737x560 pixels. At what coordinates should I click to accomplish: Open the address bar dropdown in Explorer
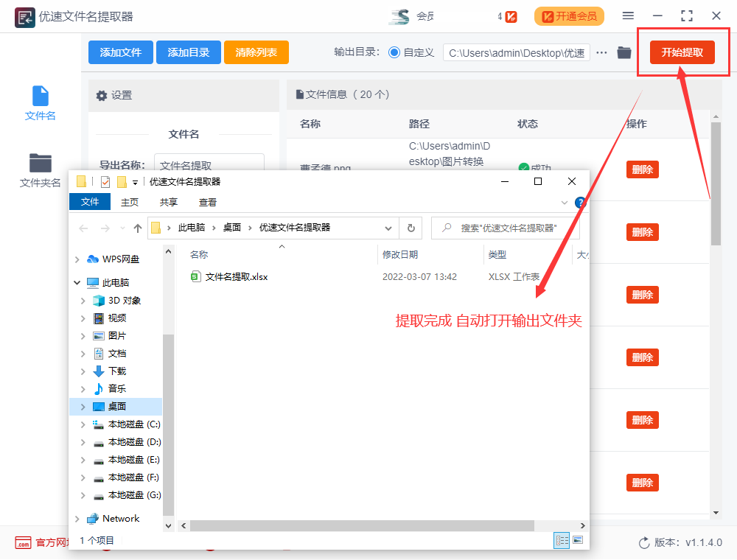click(x=388, y=228)
